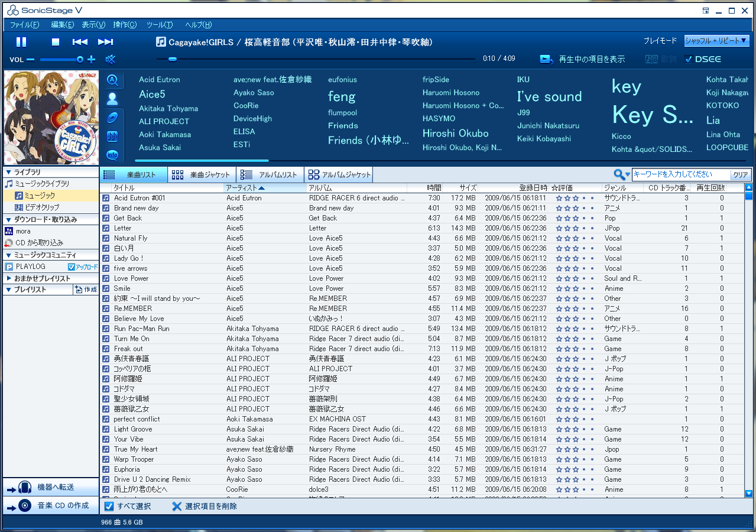This screenshot has height=532, width=756.
Task: Switch to アルバムリスト view
Action: pyautogui.click(x=271, y=174)
